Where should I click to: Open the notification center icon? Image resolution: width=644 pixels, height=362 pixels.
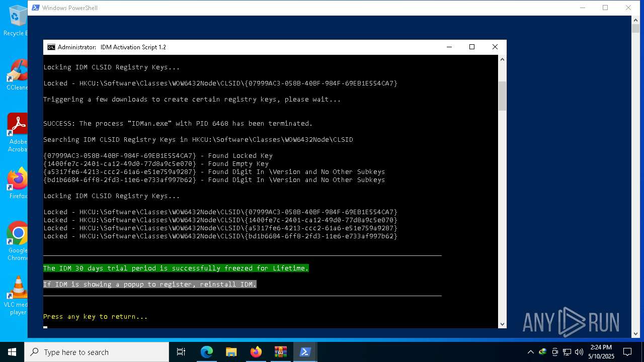point(627,352)
